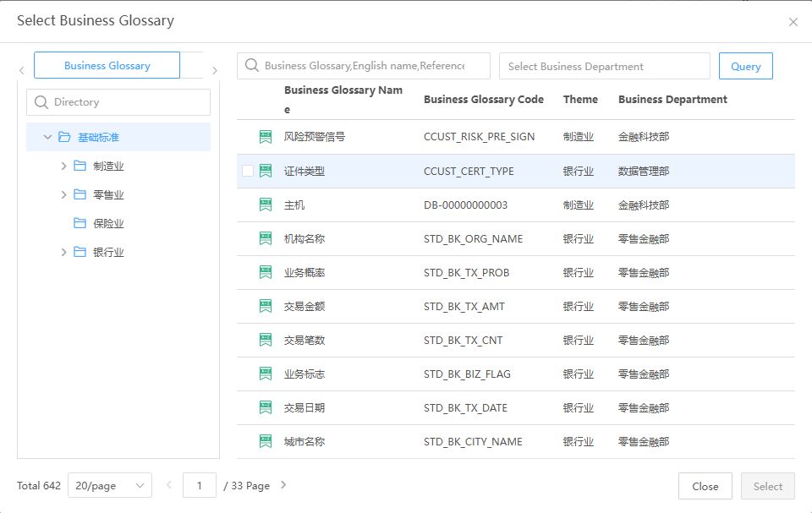Click the code STD_BK_CITY_NAME
Image resolution: width=812 pixels, height=513 pixels.
(473, 442)
